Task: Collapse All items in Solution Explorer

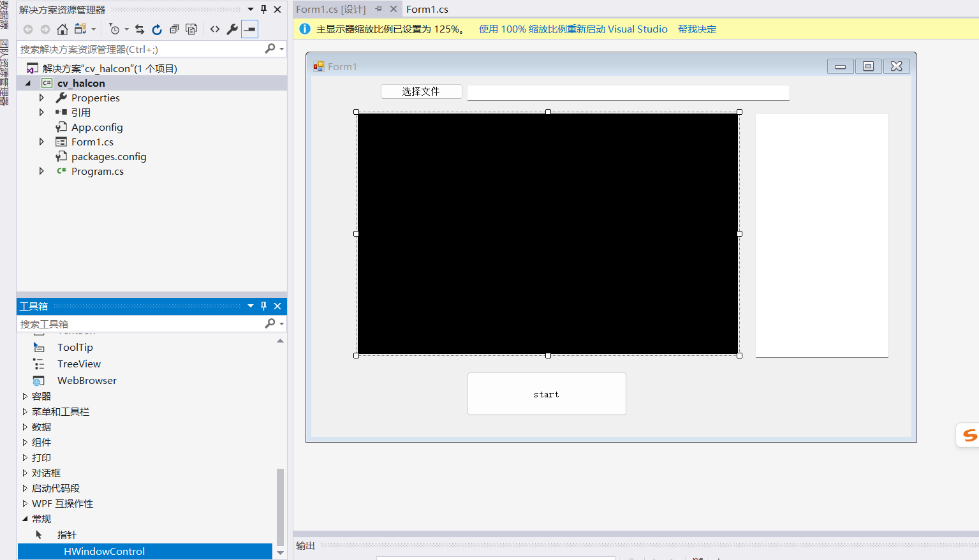Action: (175, 29)
